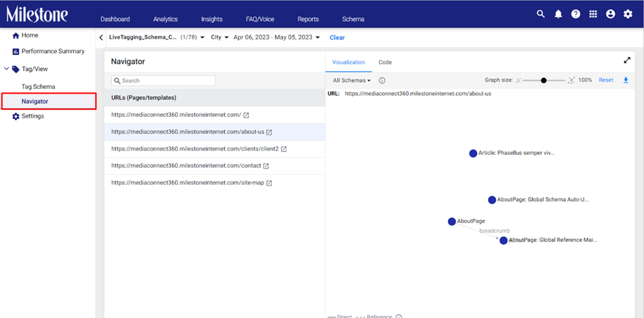Screen dimensions: 644x318
Task: Open about-us URL external link icon
Action: pos(269,132)
